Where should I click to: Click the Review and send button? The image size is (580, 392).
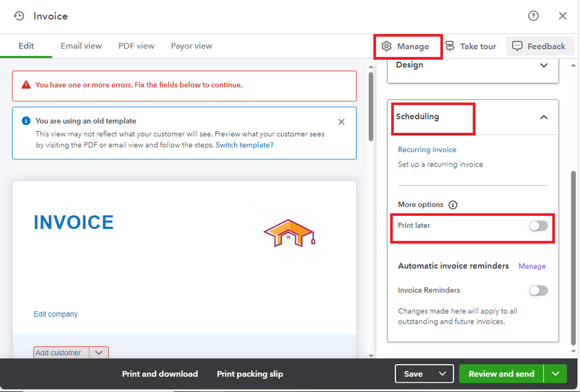coord(501,374)
